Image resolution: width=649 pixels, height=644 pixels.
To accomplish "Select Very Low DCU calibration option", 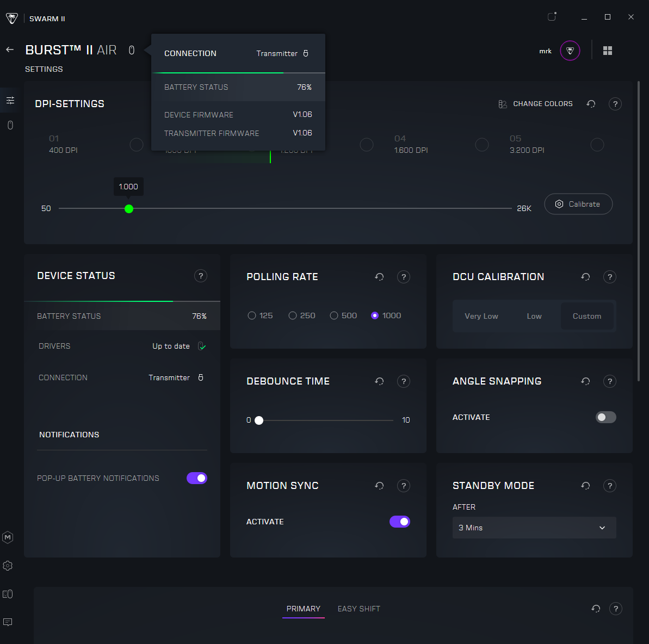I will click(481, 316).
